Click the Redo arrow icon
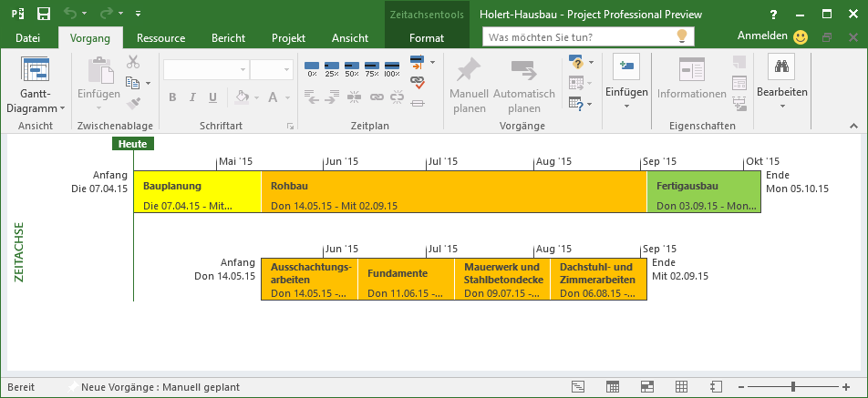Viewport: 868px width, 398px height. [107, 14]
